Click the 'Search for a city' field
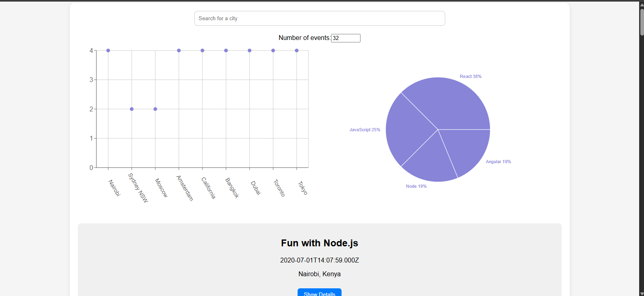 click(x=319, y=19)
